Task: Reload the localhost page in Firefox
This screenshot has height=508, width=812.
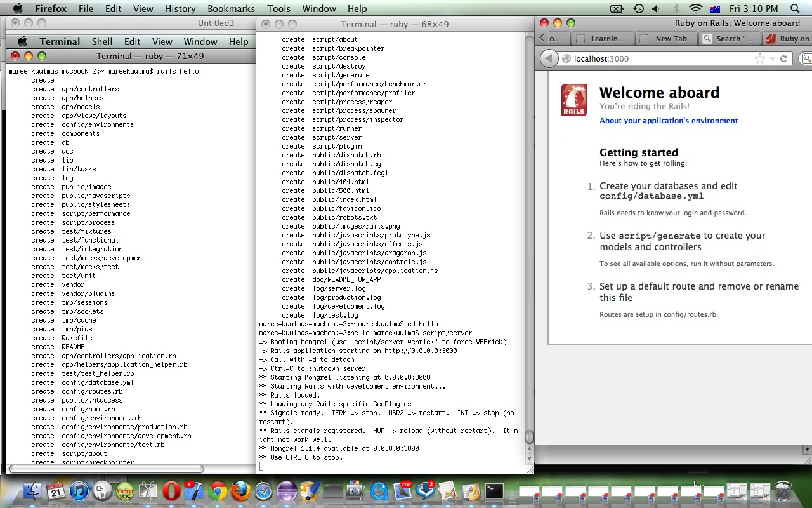Action: click(784, 58)
